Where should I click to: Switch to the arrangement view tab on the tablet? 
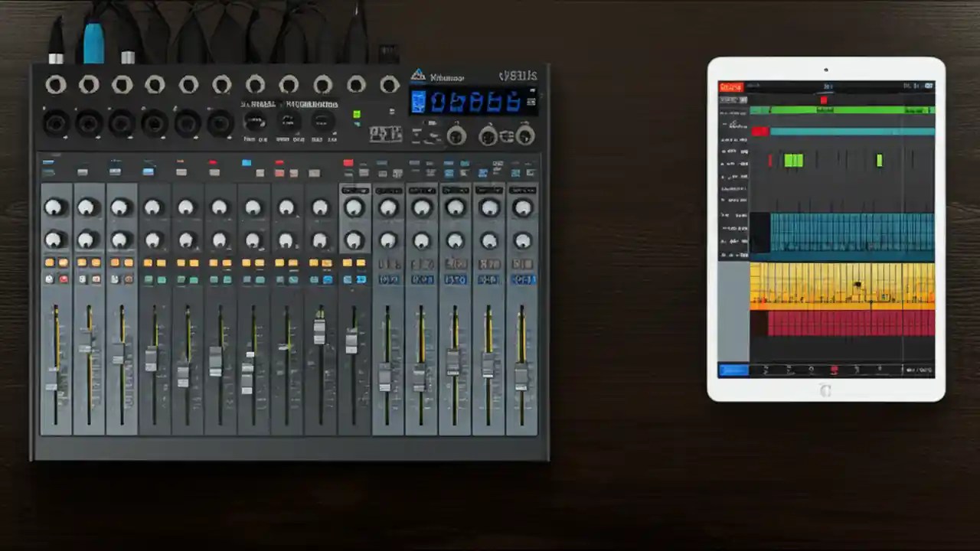pyautogui.click(x=733, y=370)
